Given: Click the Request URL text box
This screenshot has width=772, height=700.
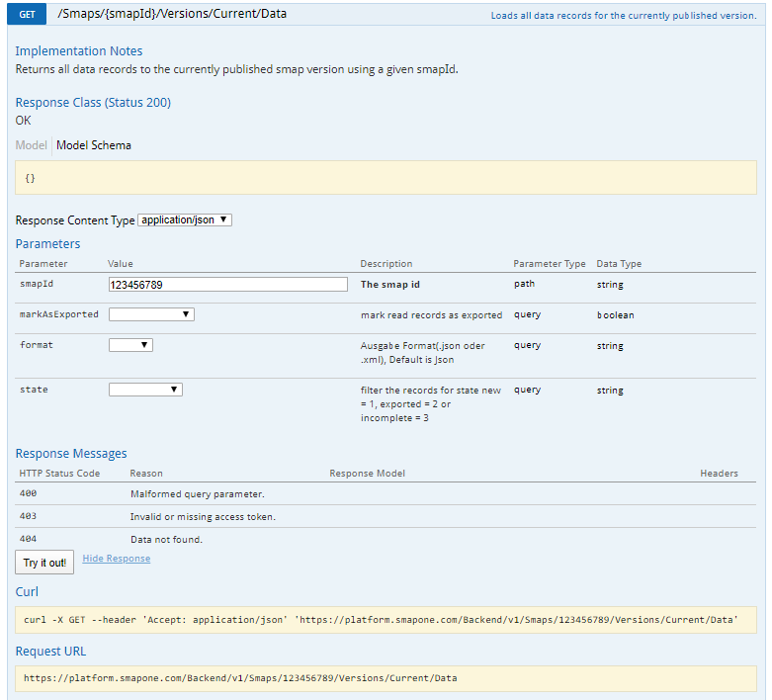Looking at the screenshot, I should [386, 678].
